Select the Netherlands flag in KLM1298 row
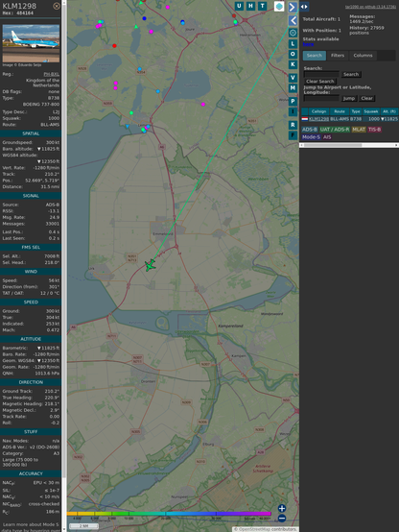The height and width of the screenshot is (532, 399). click(305, 119)
